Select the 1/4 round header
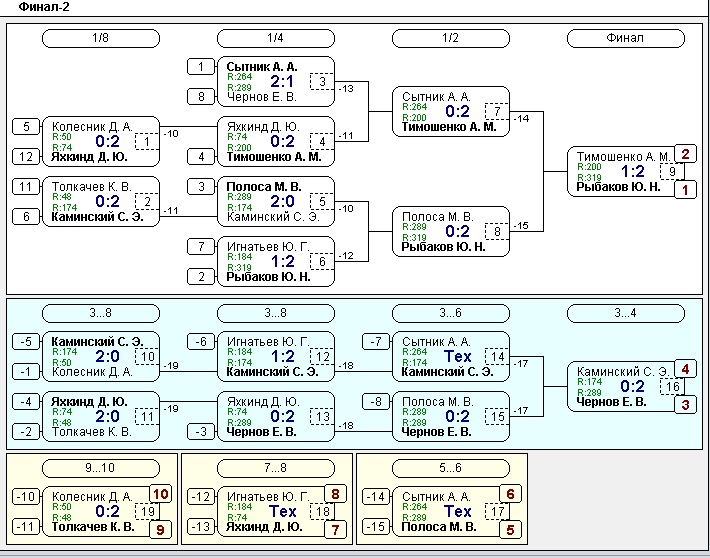Viewport: 710px width, 558px height. (276, 38)
